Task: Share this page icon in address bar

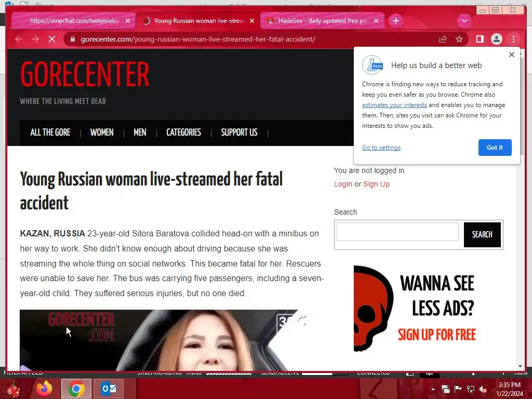Action: (x=443, y=39)
